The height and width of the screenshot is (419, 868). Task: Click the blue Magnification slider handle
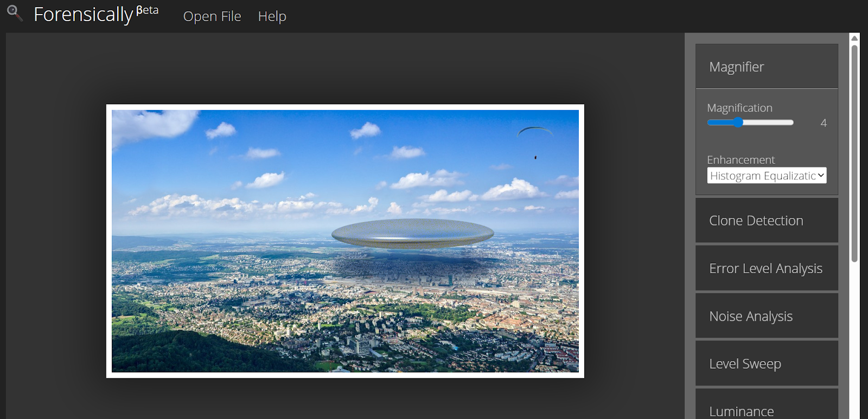point(738,123)
